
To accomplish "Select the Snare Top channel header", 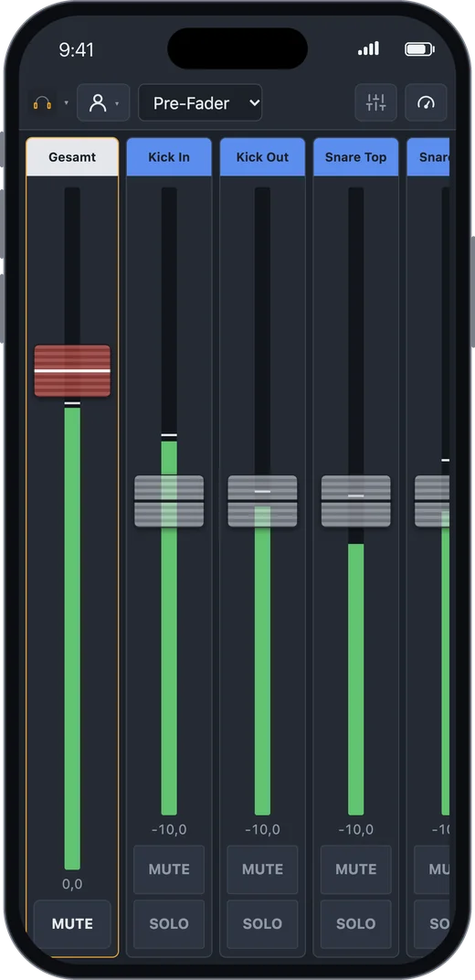I will (x=355, y=157).
